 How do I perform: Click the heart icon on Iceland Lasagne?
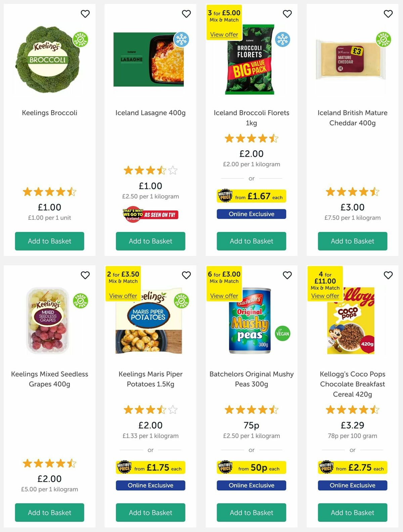186,14
